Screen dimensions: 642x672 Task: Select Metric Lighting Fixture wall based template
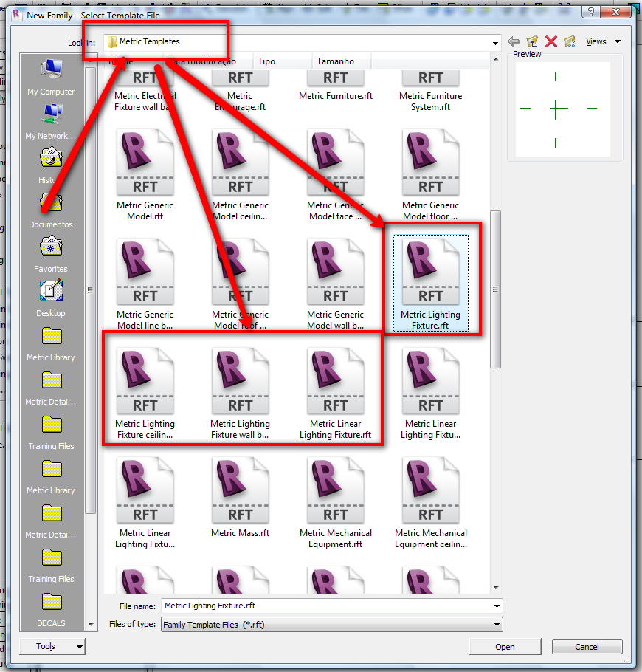pyautogui.click(x=240, y=394)
